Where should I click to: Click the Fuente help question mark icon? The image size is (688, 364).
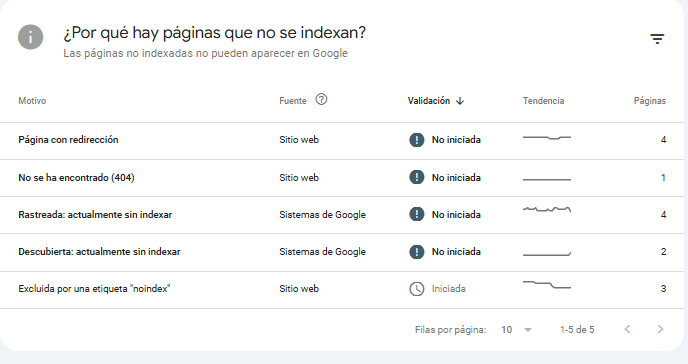point(321,100)
